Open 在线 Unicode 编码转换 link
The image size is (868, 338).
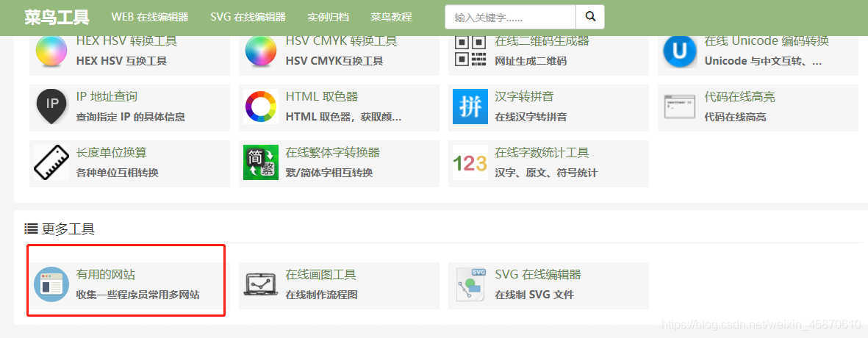tap(767, 41)
